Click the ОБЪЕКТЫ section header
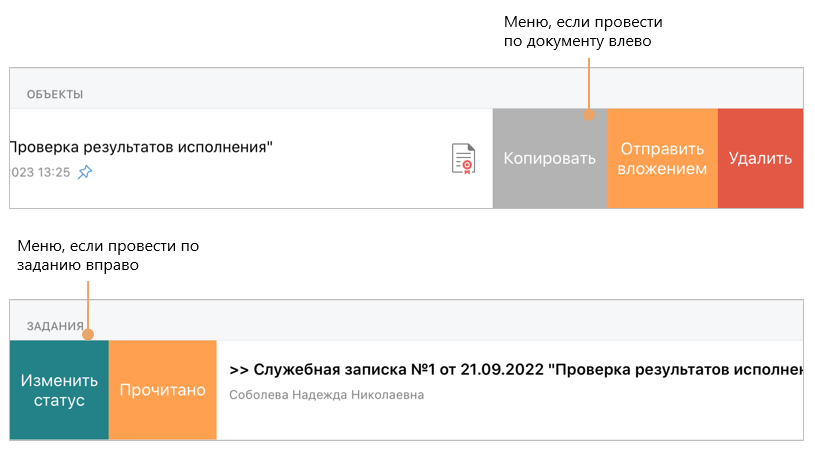The height and width of the screenshot is (451, 815). tap(54, 94)
